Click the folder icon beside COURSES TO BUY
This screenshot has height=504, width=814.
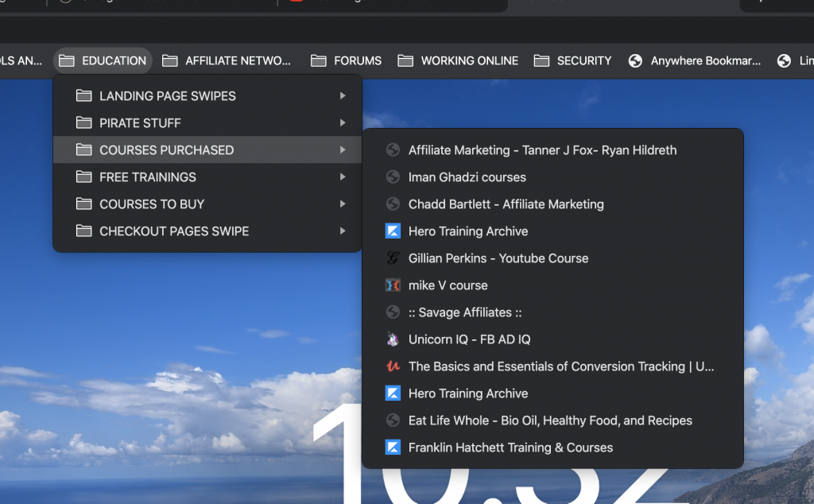click(x=83, y=204)
